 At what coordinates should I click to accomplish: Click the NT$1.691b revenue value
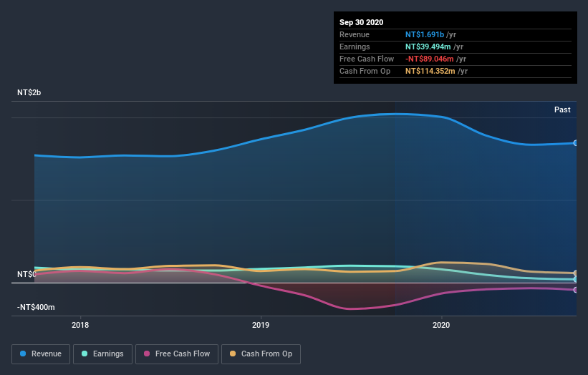425,34
